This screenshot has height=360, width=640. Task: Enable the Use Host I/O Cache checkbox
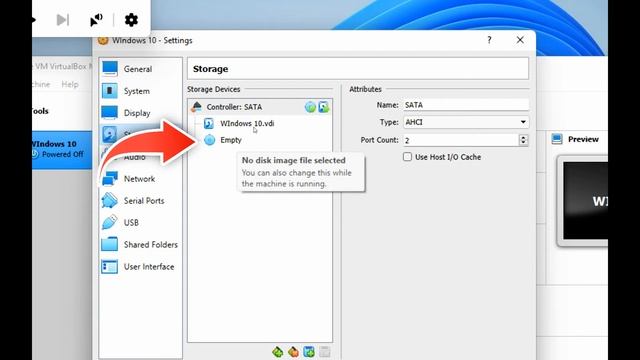point(407,157)
